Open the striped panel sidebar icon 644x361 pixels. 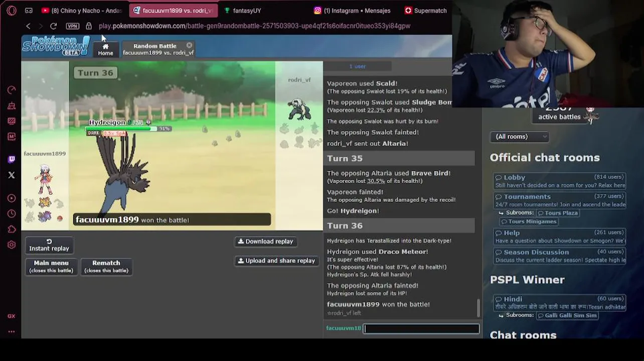tap(12, 121)
